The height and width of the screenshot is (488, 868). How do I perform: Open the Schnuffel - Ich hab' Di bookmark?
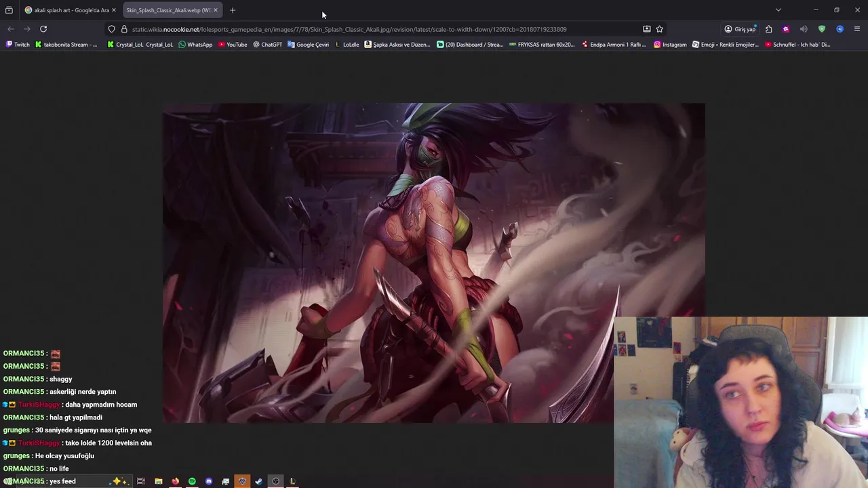[x=797, y=45]
